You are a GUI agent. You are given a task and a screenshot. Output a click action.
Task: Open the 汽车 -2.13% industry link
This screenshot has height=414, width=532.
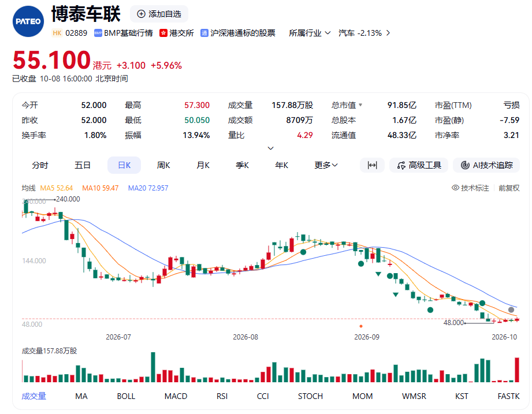pyautogui.click(x=364, y=33)
